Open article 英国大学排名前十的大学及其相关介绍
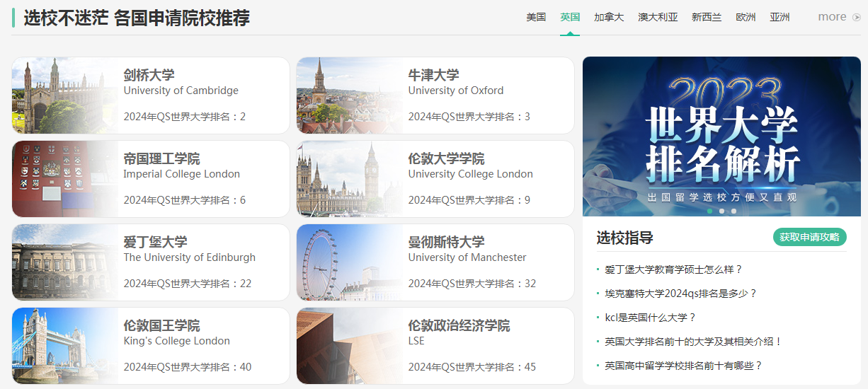The height and width of the screenshot is (389, 868). click(693, 342)
